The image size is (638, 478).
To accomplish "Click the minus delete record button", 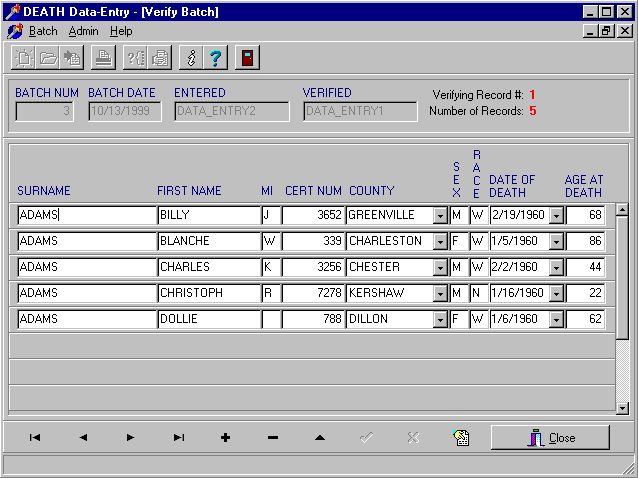I will click(273, 438).
